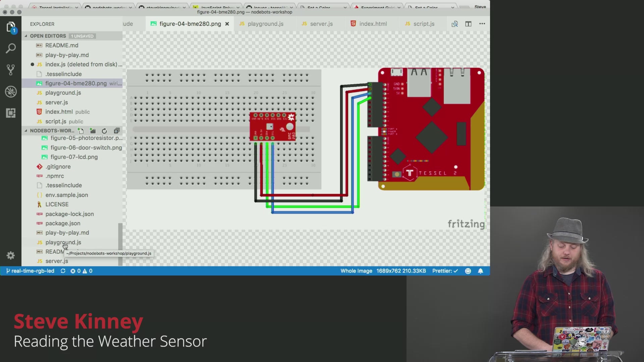Open figure-06-door-switch.png in file tree
644x362 pixels.
(72, 148)
